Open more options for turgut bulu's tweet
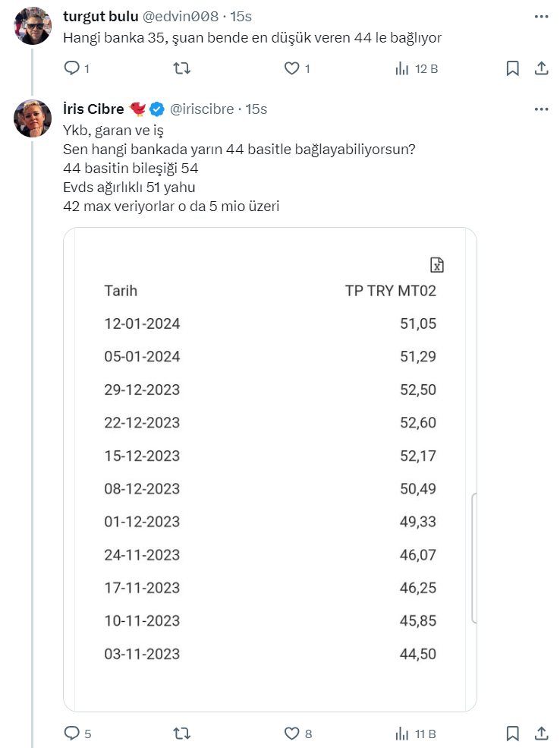560x748 pixels. click(541, 15)
